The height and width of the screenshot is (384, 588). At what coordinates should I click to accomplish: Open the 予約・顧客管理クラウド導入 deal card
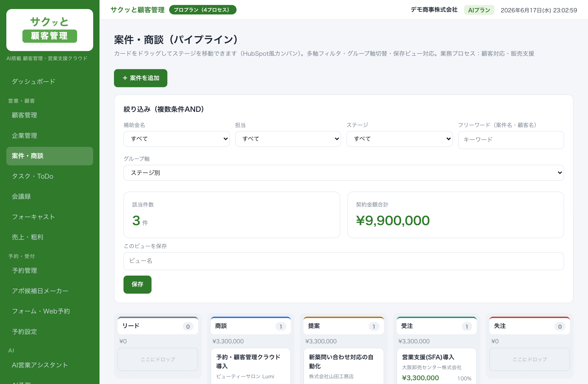[251, 366]
